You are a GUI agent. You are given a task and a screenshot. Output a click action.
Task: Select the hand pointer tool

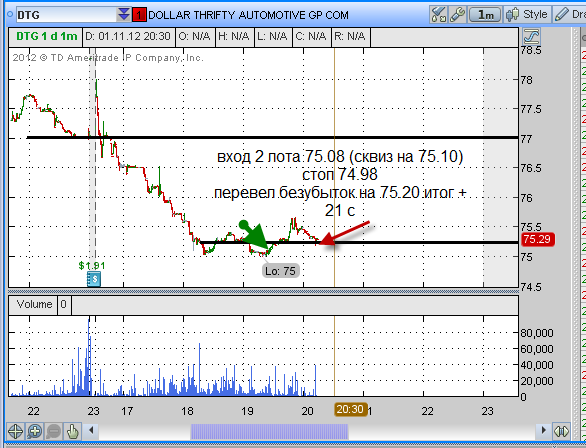pyautogui.click(x=73, y=431)
